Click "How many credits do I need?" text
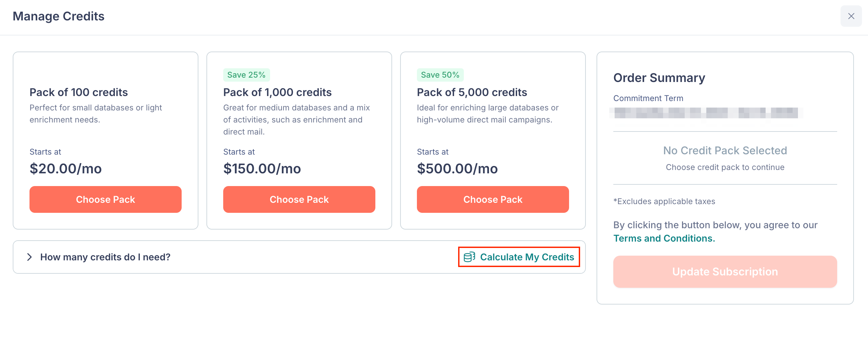 [105, 257]
